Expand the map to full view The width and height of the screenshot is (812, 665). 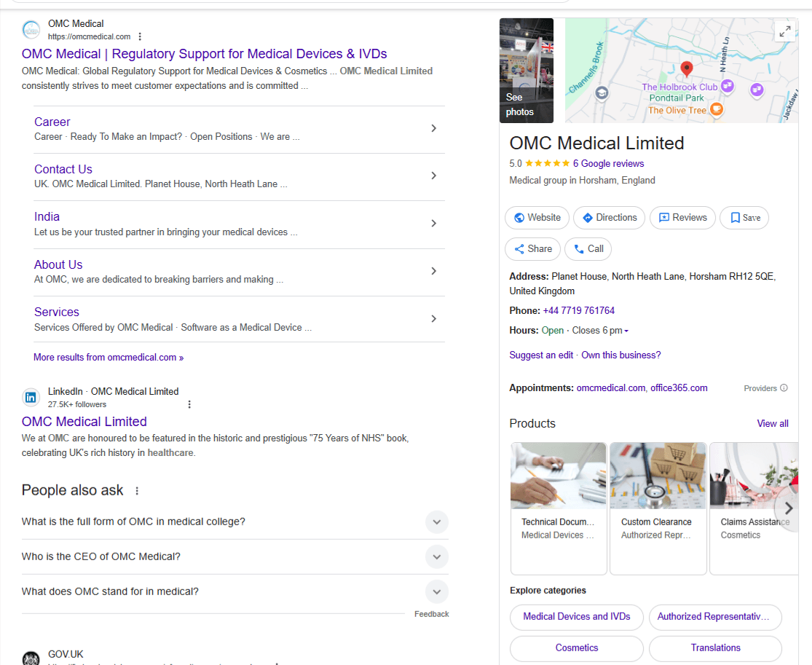[785, 31]
